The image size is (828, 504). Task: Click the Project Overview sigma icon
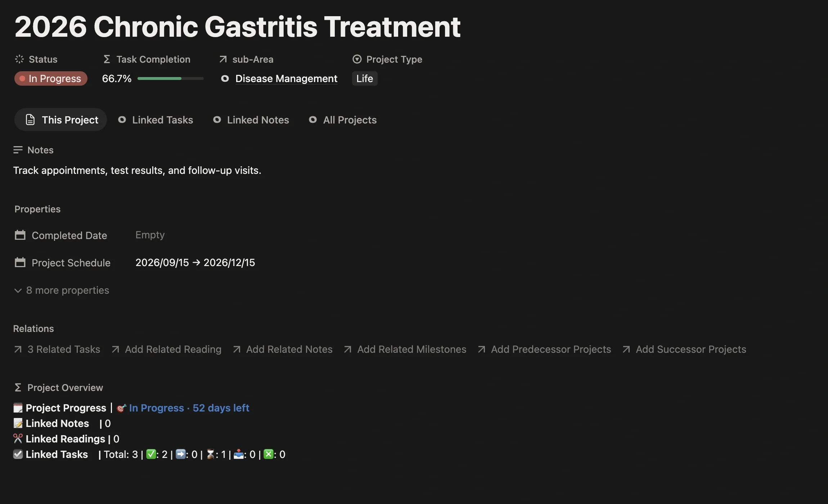[x=18, y=387]
